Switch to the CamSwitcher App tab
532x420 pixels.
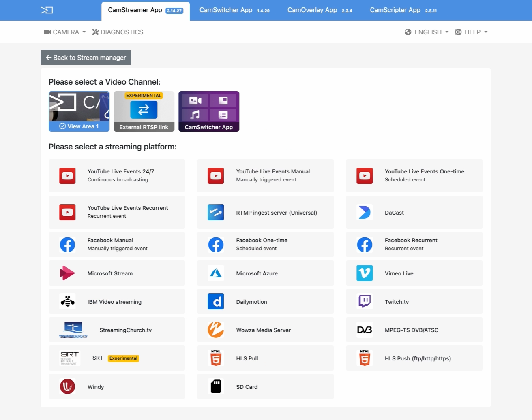(234, 10)
